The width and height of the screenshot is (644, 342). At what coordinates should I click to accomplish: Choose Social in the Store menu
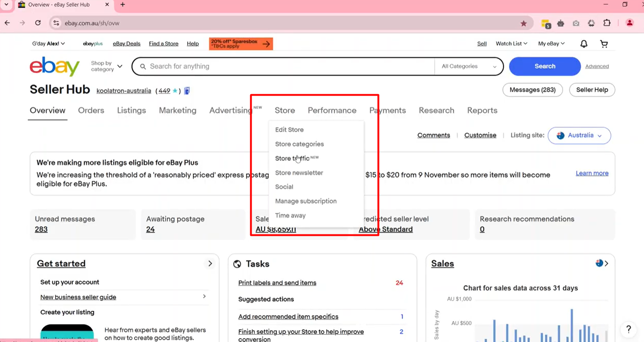tap(284, 187)
